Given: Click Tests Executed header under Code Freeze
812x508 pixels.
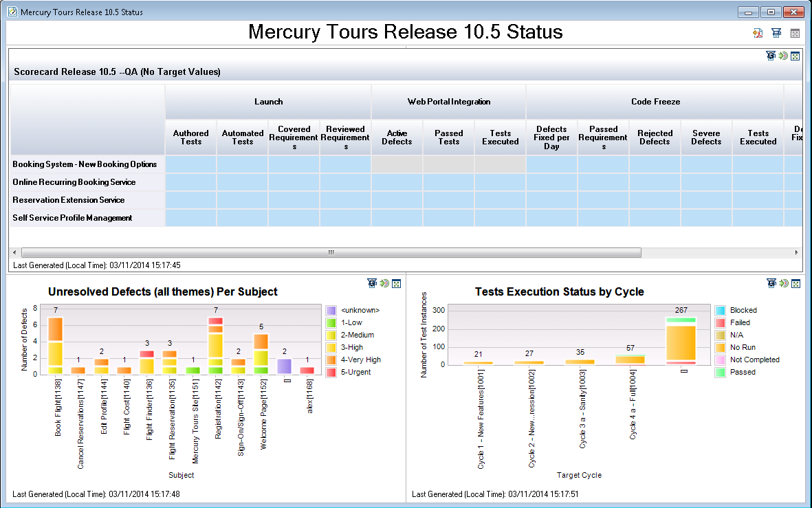Looking at the screenshot, I should [x=758, y=137].
